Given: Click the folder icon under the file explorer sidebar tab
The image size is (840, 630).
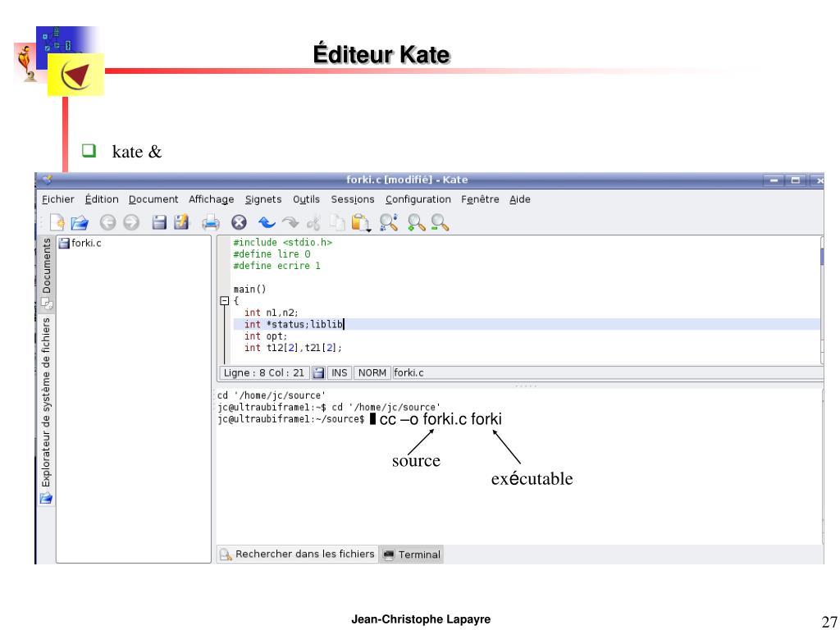Looking at the screenshot, I should (46, 498).
